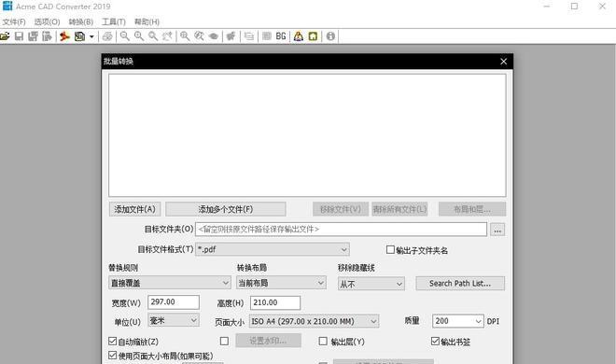Close the 批量转换 dialog
The width and height of the screenshot is (616, 364).
(x=504, y=62)
